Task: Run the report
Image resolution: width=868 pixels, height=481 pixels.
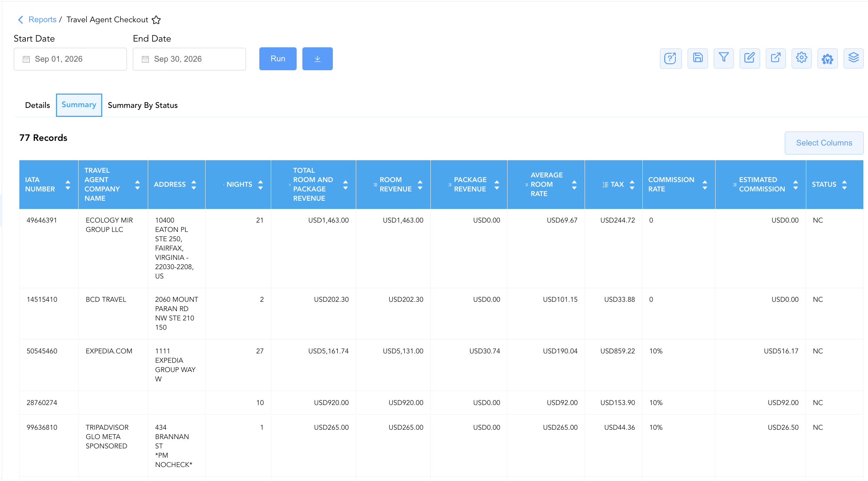Action: [x=278, y=59]
